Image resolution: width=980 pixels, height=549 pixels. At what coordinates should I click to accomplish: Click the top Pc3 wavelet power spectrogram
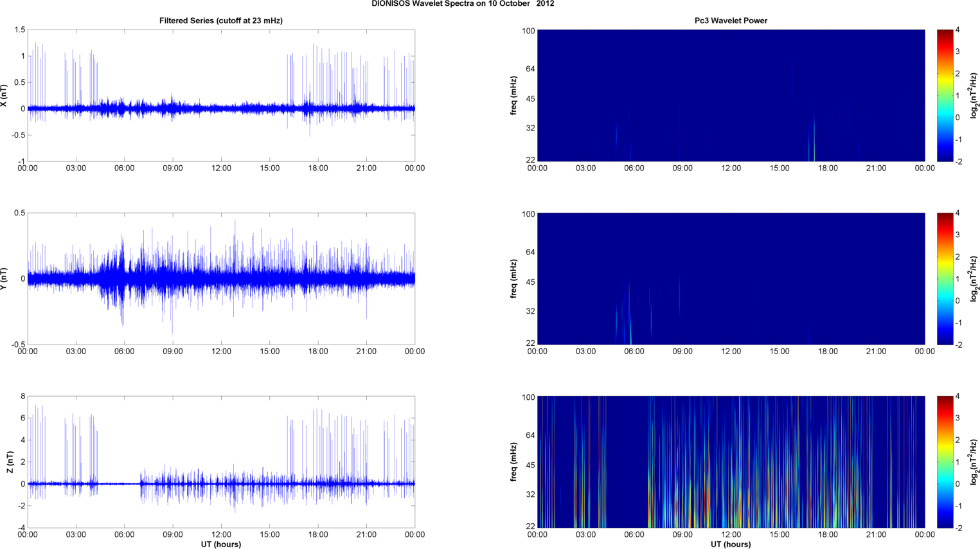731,96
